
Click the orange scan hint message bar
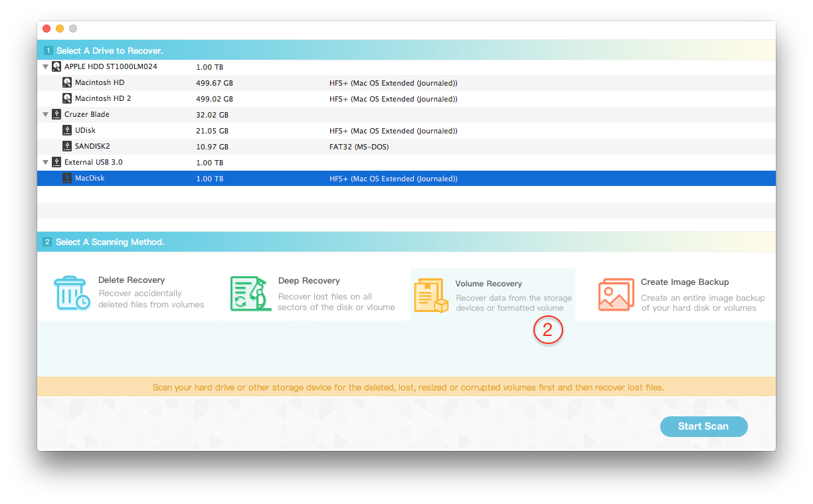point(406,387)
